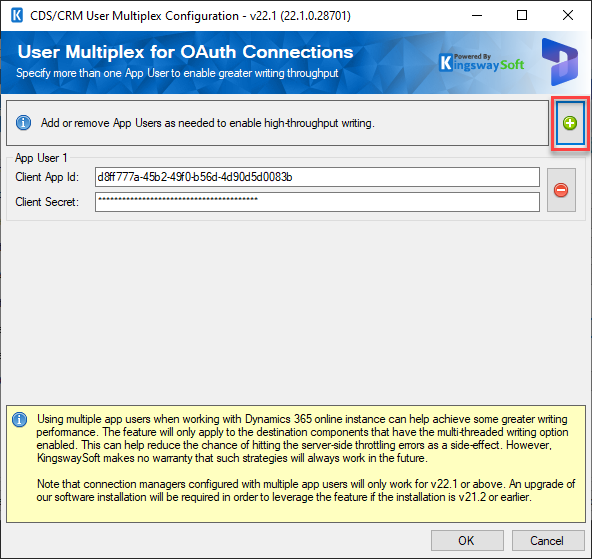
Task: Click the "Client Secret:" label
Action: [47, 202]
